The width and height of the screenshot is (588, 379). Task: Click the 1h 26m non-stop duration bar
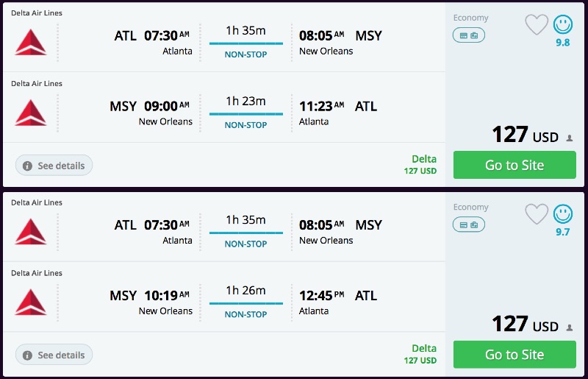[x=245, y=302]
